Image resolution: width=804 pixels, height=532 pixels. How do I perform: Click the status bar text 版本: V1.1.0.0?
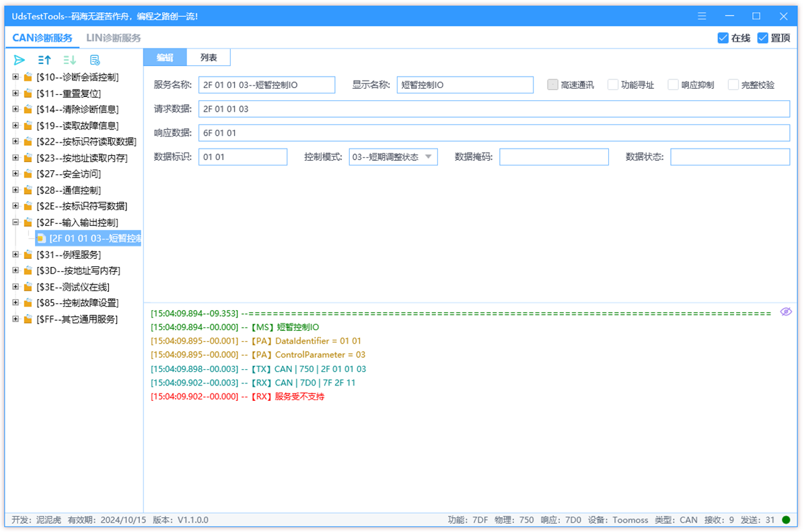coord(180,520)
